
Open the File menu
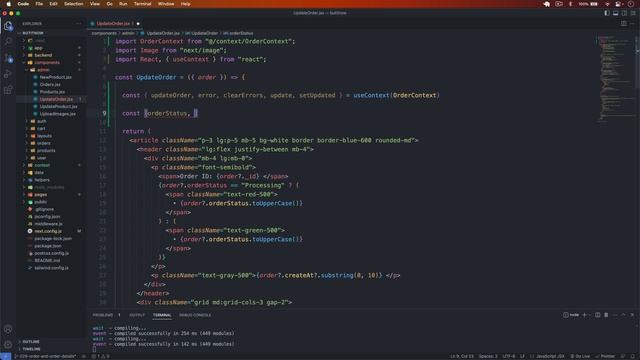(39, 4)
